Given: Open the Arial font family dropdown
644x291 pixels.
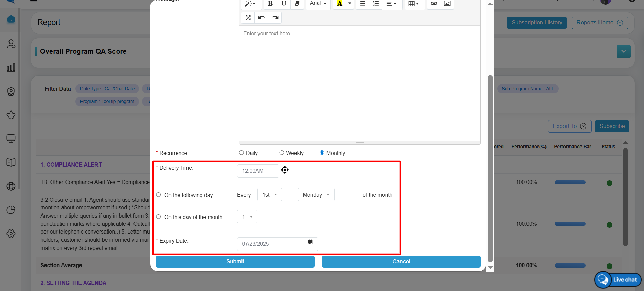Looking at the screenshot, I should point(318,4).
